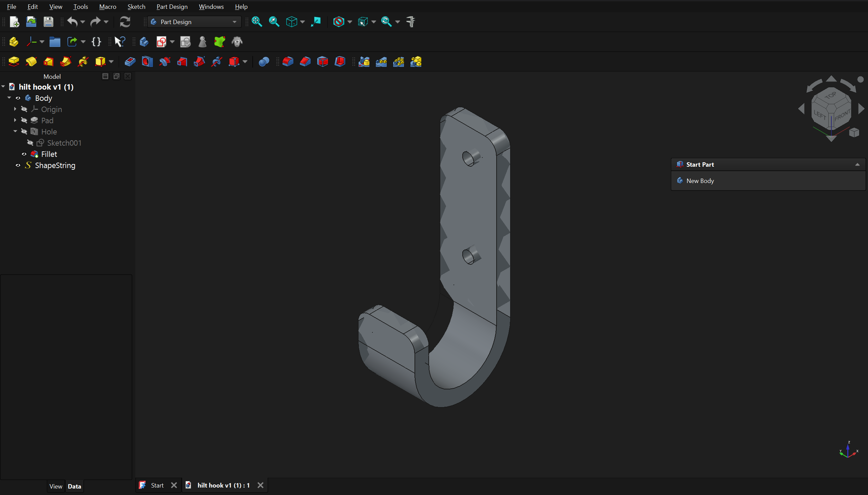
Task: Select the Sketch001 tree item
Action: pos(64,143)
